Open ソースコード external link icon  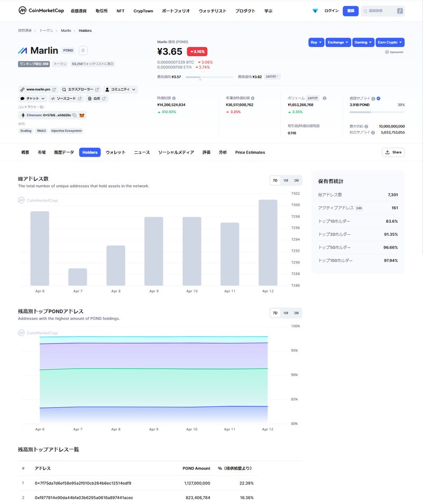[x=79, y=98]
